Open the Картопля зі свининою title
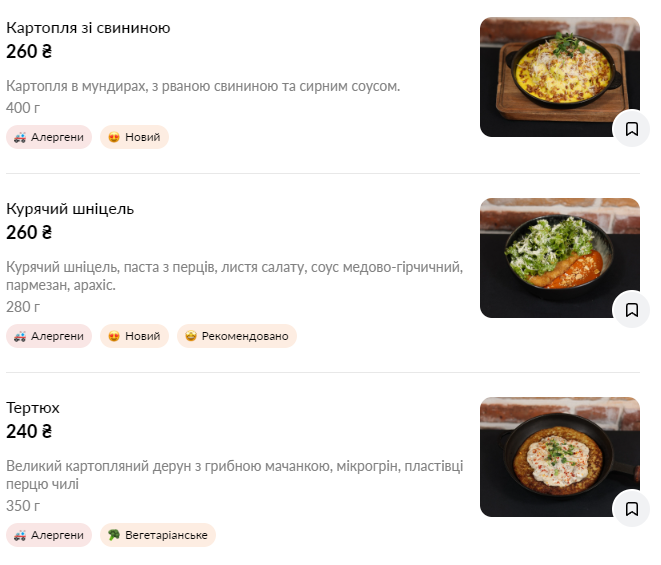 88,28
